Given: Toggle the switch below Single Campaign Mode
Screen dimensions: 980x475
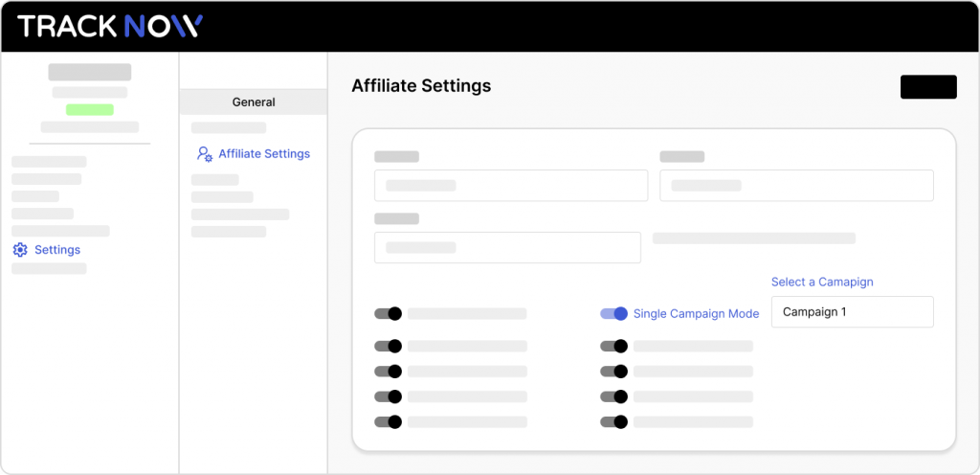Looking at the screenshot, I should (x=613, y=346).
